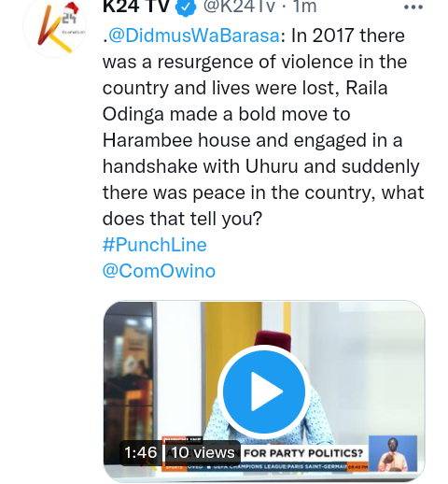Open the @ComOwino mention
The image size is (448, 484).
(x=159, y=271)
